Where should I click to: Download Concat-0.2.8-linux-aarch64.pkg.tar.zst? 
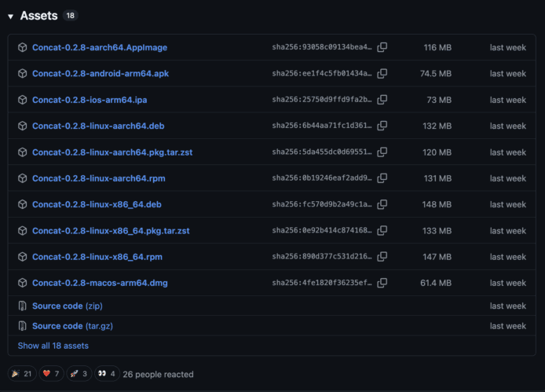tap(112, 152)
